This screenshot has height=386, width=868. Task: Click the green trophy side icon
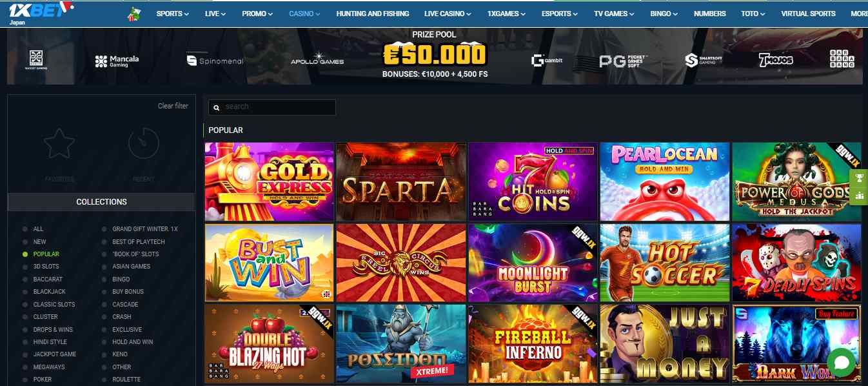tap(859, 179)
